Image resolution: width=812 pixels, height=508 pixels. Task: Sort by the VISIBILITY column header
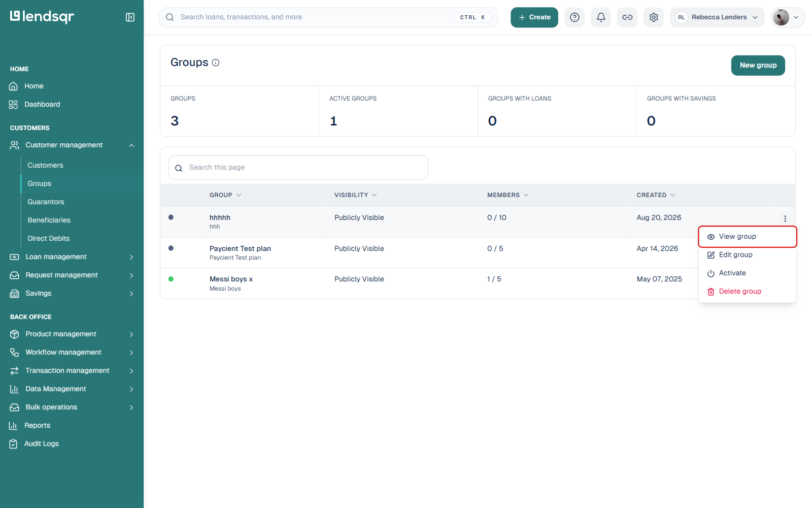[355, 195]
